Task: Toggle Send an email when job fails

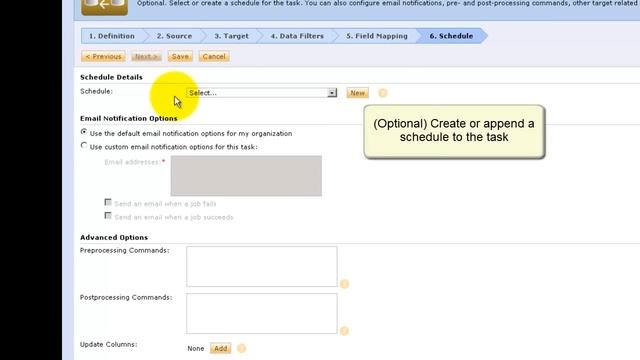Action: [x=108, y=202]
